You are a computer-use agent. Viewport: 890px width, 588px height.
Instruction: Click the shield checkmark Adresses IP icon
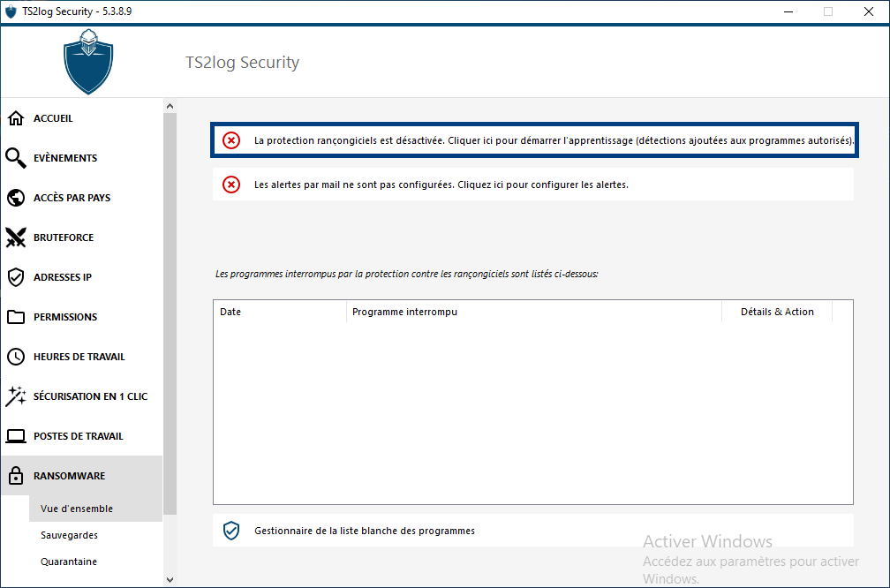pyautogui.click(x=16, y=277)
